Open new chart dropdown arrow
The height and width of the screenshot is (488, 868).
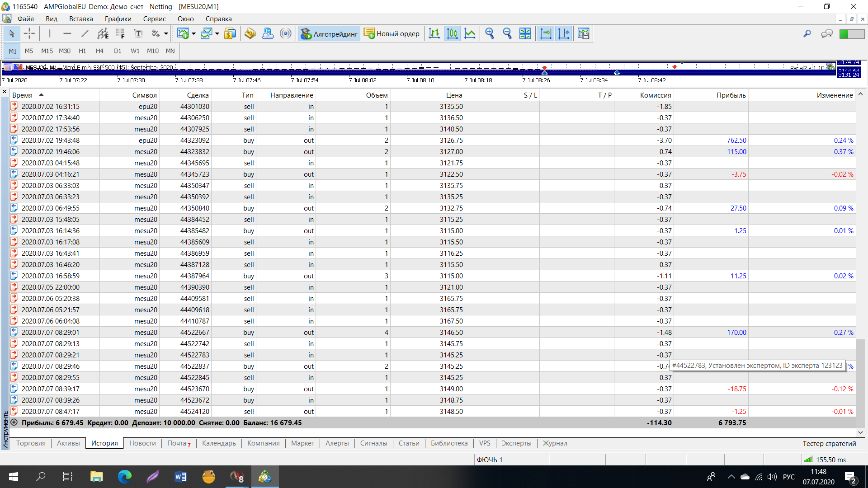coord(193,34)
